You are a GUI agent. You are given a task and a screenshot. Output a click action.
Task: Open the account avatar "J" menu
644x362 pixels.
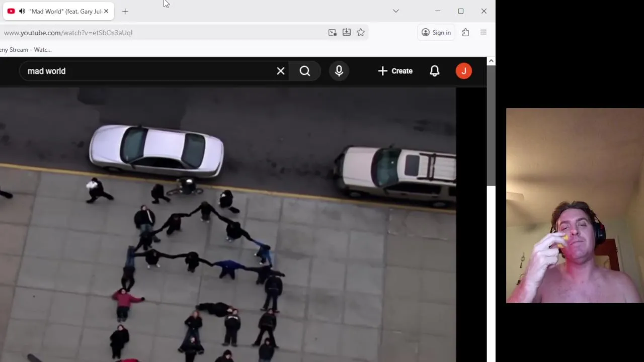coord(464,71)
